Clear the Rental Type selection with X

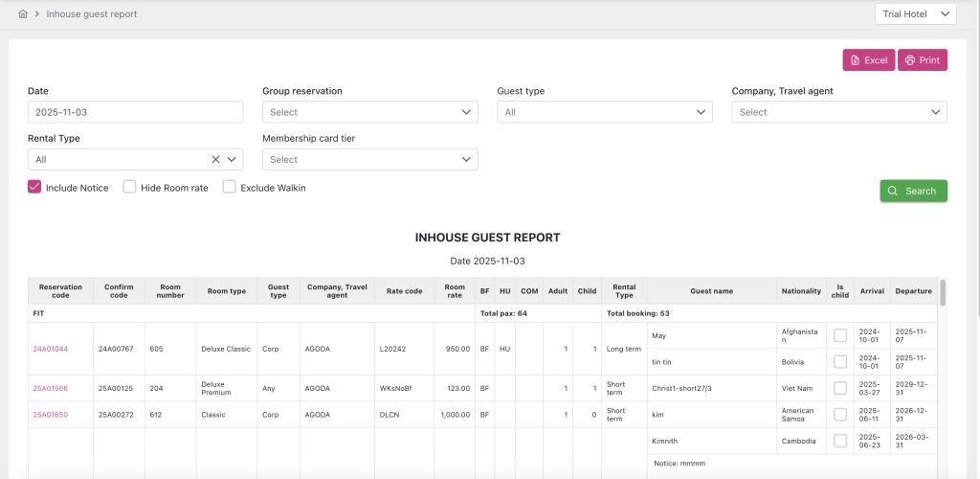(216, 160)
